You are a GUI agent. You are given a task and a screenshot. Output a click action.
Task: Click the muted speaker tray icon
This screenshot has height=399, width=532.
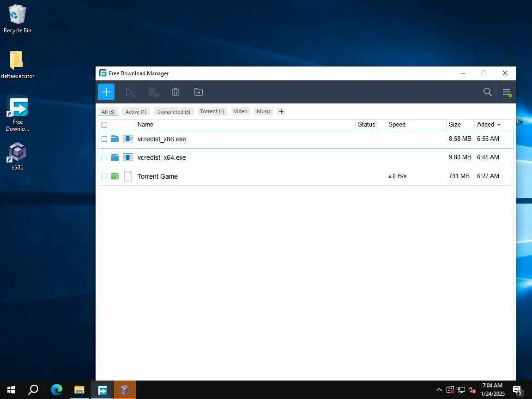pos(472,390)
